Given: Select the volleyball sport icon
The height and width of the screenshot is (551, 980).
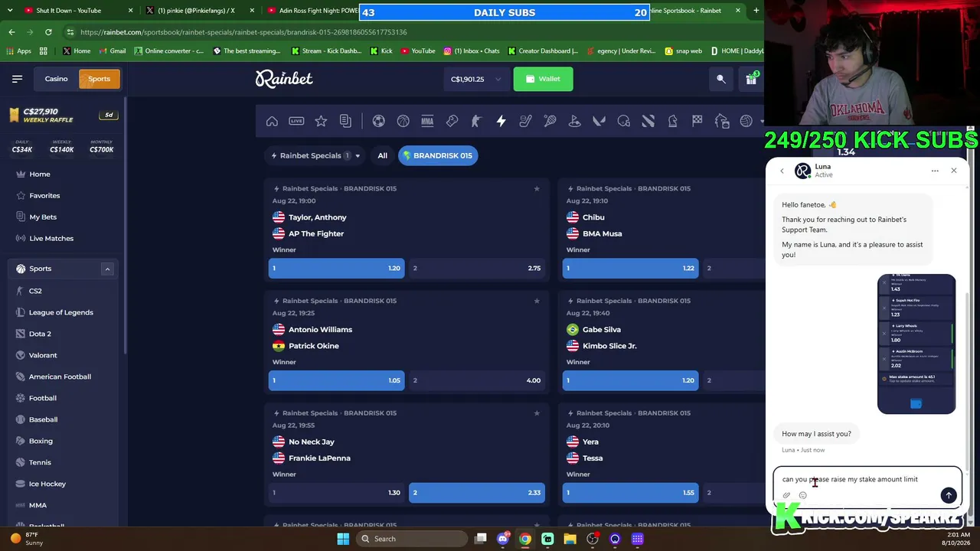Looking at the screenshot, I should tap(746, 121).
